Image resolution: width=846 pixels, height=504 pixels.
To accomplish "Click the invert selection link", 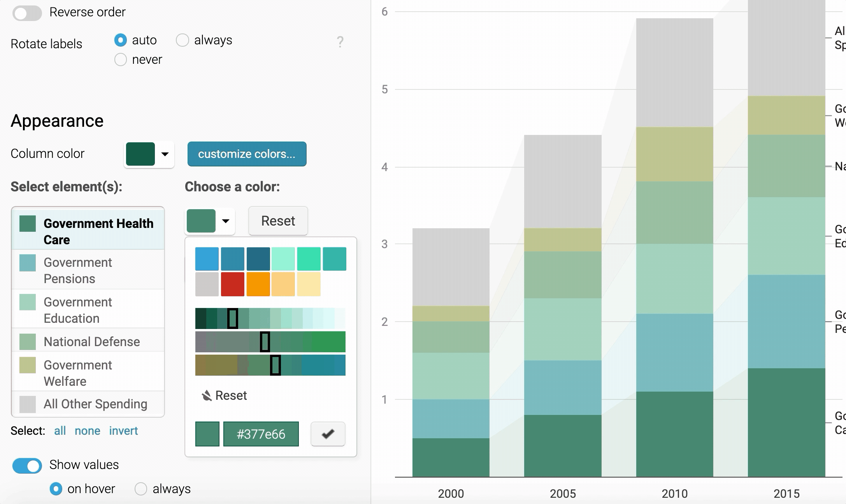I will (123, 431).
